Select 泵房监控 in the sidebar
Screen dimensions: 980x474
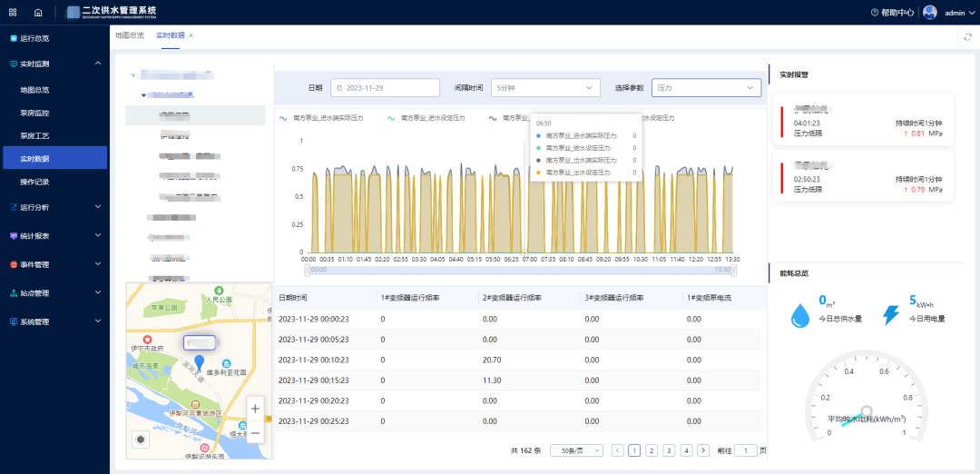tap(34, 114)
